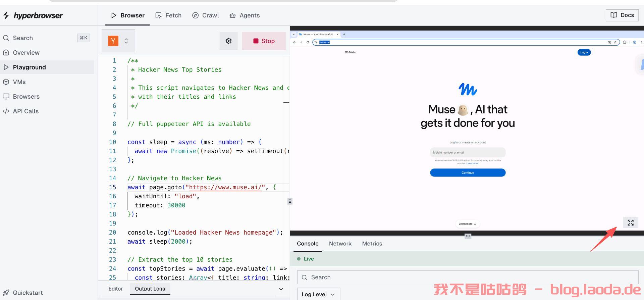This screenshot has width=644, height=300.
Task: Click the forward arrow in embedded browser
Action: pyautogui.click(x=301, y=42)
